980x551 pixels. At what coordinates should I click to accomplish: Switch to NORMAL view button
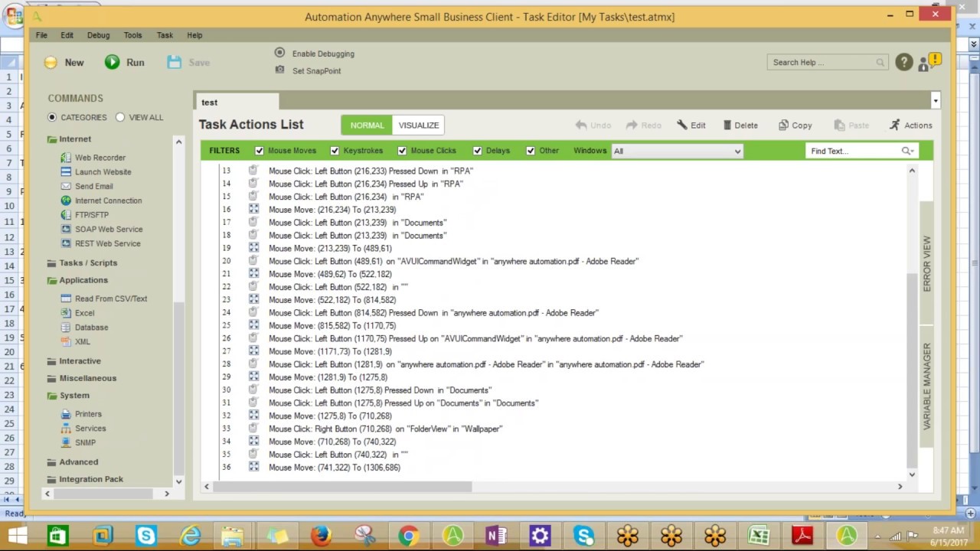click(x=367, y=126)
